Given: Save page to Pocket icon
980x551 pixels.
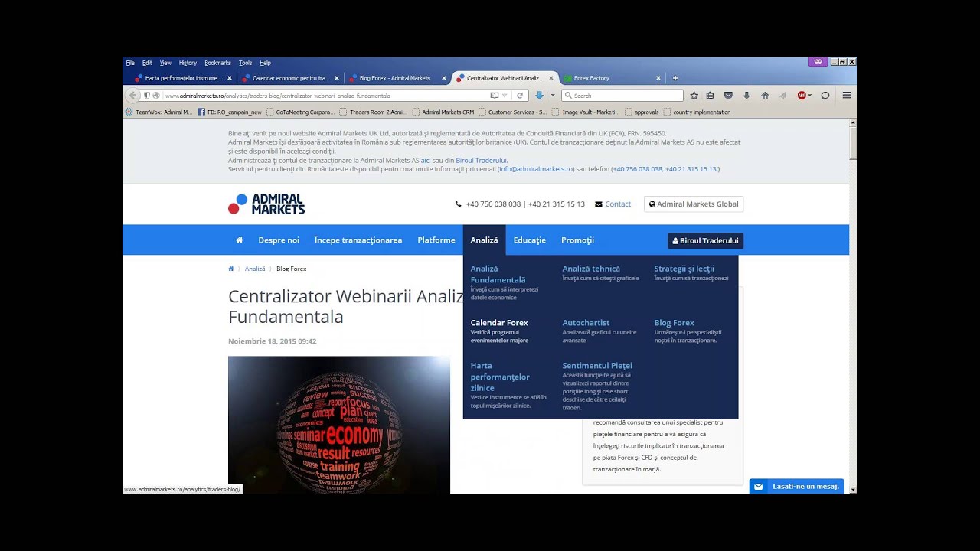Looking at the screenshot, I should point(728,96).
